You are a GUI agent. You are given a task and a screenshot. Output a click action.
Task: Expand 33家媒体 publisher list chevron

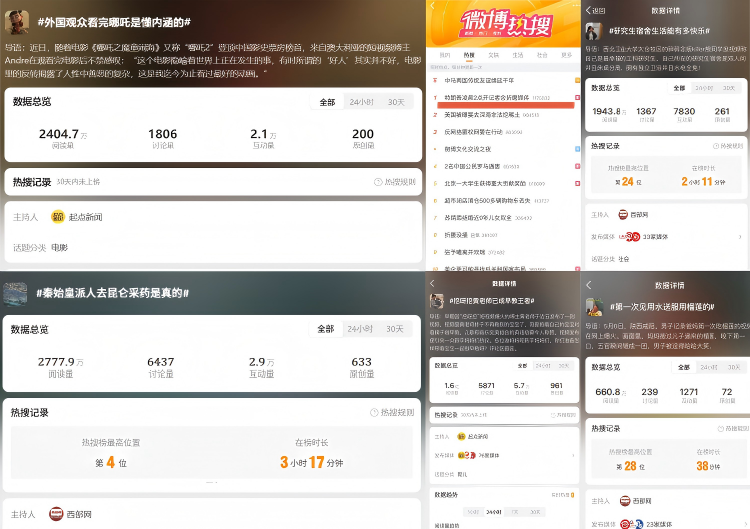pyautogui.click(x=740, y=237)
